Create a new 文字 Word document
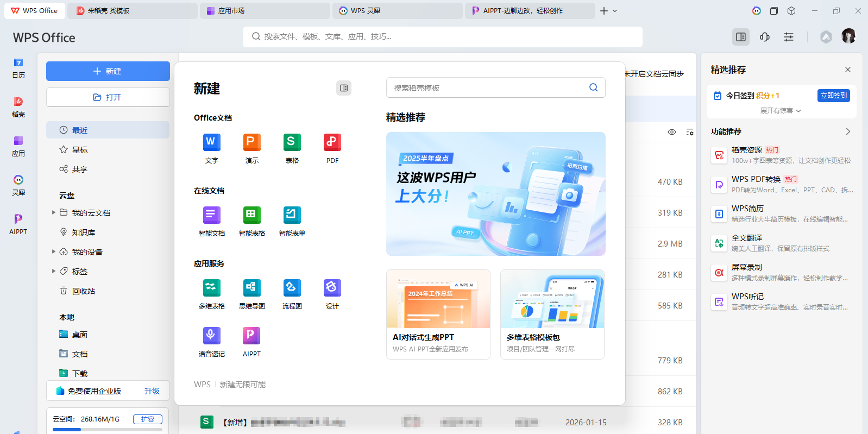This screenshot has width=868, height=434. (211, 142)
